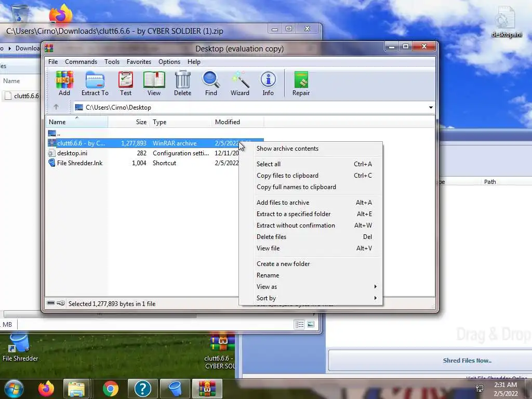Click the Delete trash can icon
The width and height of the screenshot is (532, 399).
[x=182, y=84]
